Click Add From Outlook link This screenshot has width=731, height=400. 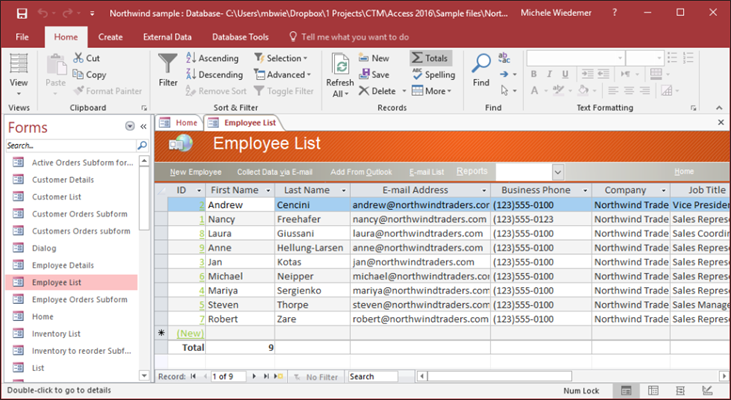[x=361, y=172]
